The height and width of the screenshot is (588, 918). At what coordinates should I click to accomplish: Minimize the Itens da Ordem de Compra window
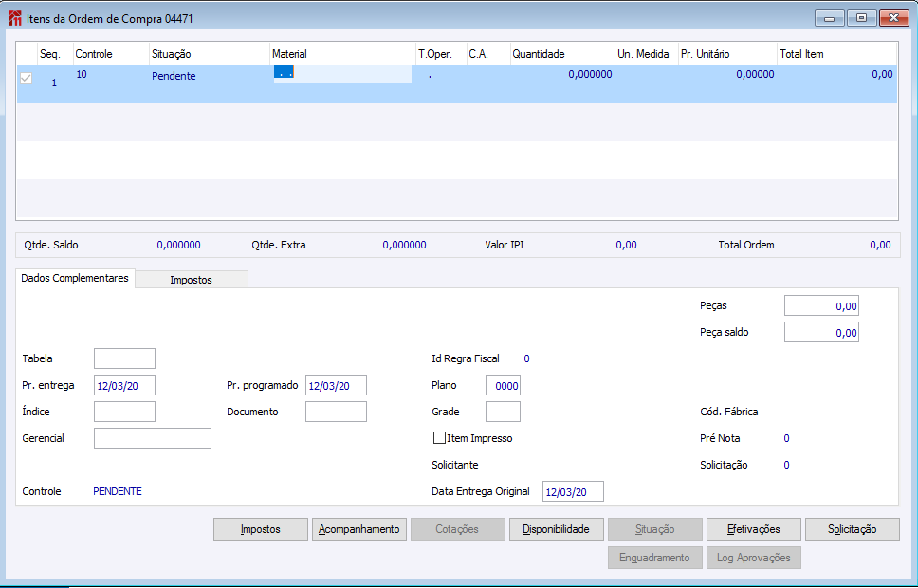830,18
